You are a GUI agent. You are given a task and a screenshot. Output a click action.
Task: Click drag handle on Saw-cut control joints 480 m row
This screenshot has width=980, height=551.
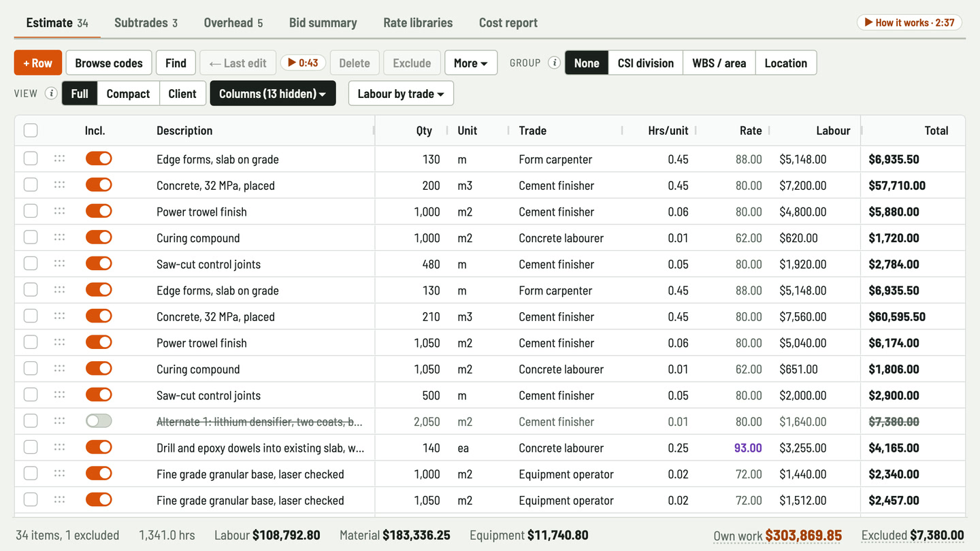pos(59,264)
